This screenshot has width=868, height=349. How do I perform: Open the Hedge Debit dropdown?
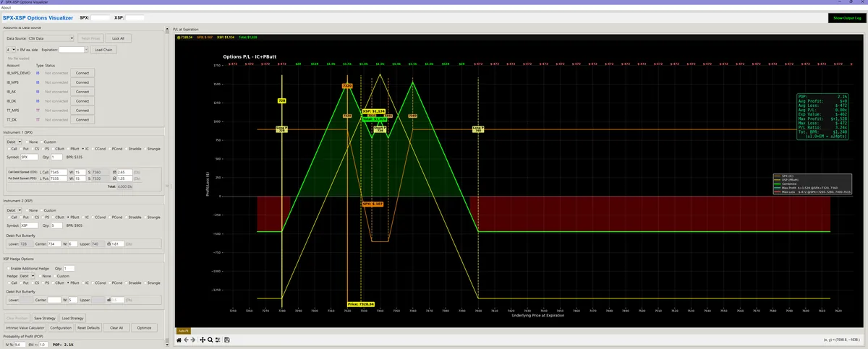tap(27, 276)
